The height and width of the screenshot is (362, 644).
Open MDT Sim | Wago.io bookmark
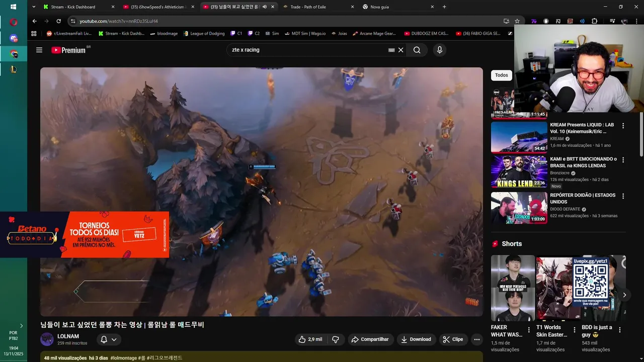point(305,34)
